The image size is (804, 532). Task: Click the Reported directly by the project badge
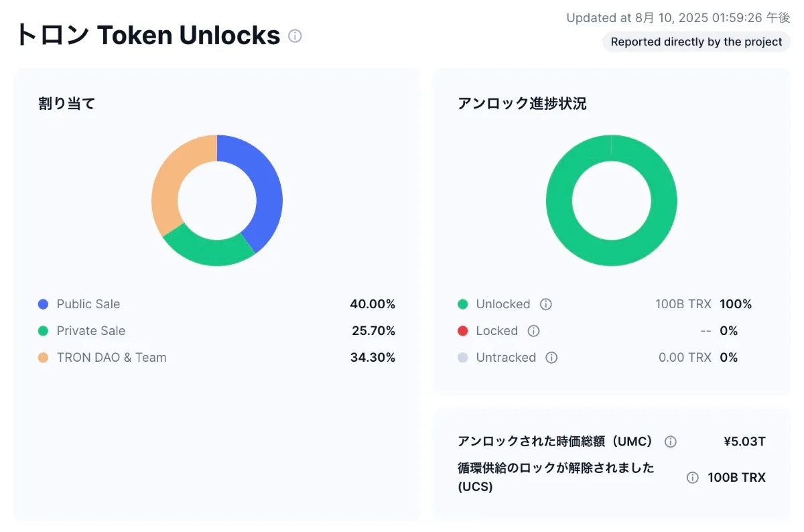(696, 42)
